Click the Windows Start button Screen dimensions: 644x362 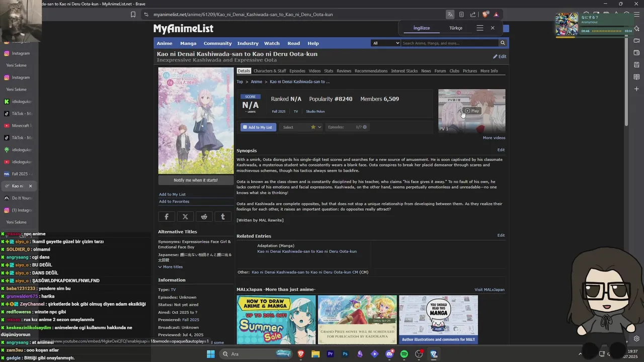pyautogui.click(x=210, y=354)
